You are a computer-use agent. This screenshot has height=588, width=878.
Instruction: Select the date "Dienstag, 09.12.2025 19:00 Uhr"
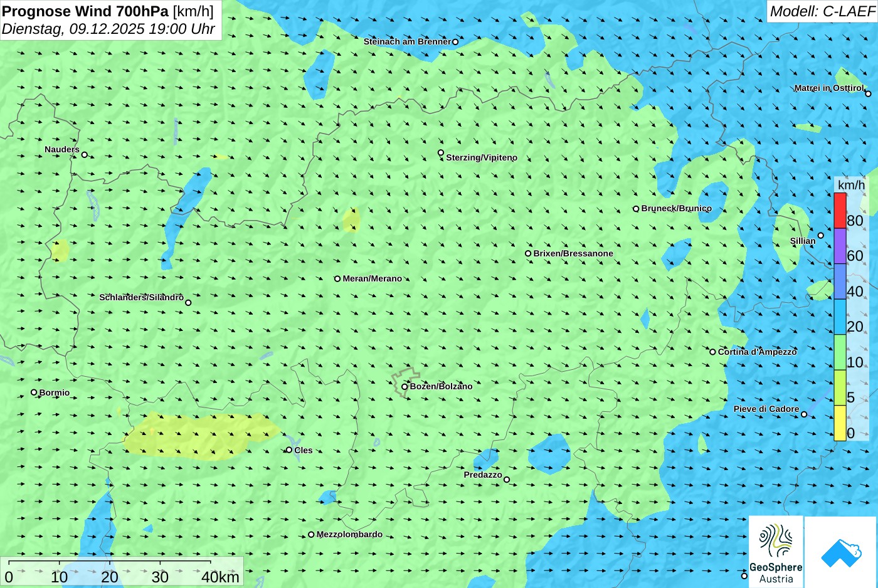pos(108,29)
